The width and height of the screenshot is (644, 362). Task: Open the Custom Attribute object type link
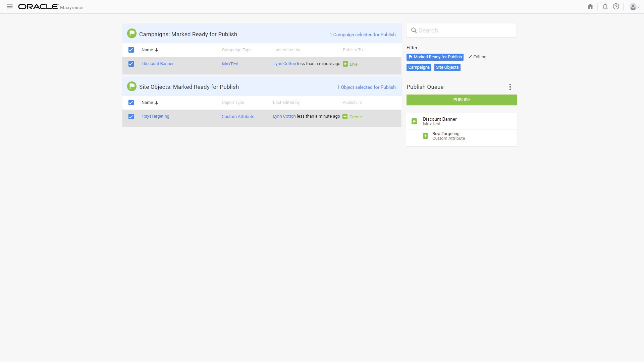pyautogui.click(x=238, y=117)
